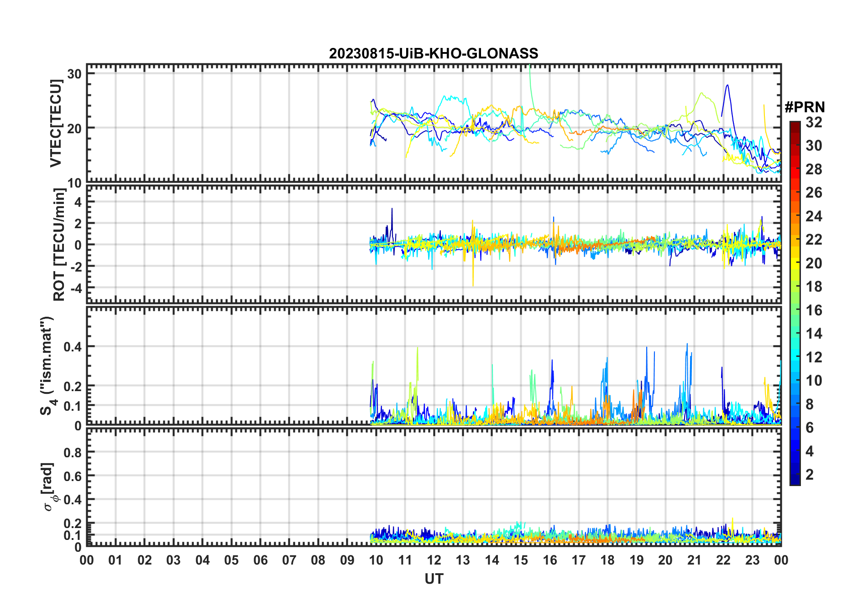Viewport: 868px width, 607px height.
Task: Click the sigma phi axis tick label 0.8
Action: [x=73, y=452]
